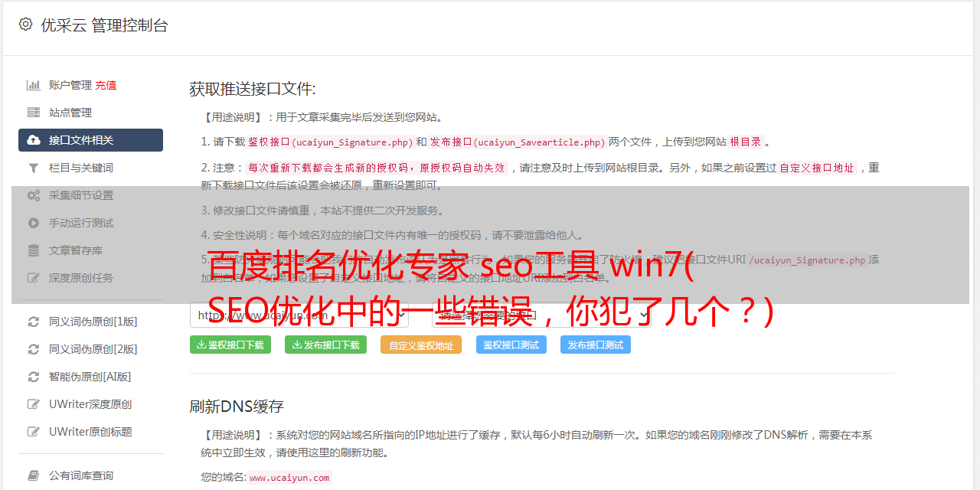Select the 文章暂存库 database icon

point(34,250)
